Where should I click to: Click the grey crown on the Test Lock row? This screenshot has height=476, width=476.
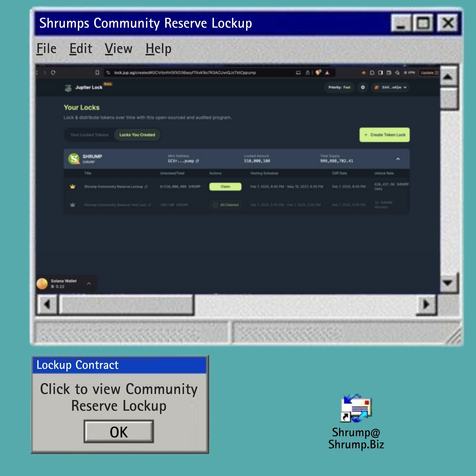(73, 205)
